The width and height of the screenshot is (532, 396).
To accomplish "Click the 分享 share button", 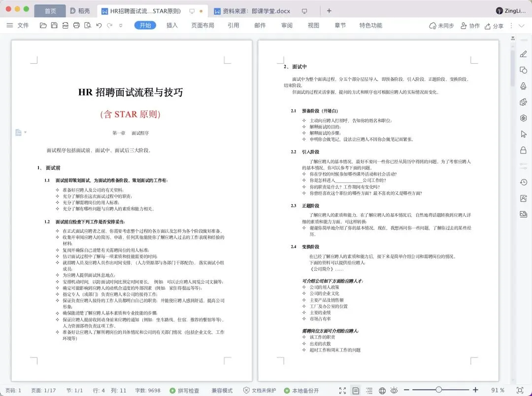I will (494, 26).
